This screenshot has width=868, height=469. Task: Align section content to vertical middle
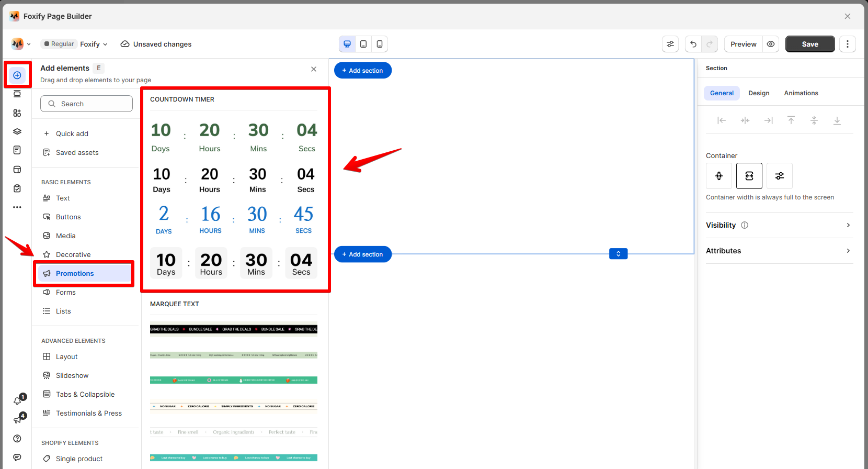point(814,120)
